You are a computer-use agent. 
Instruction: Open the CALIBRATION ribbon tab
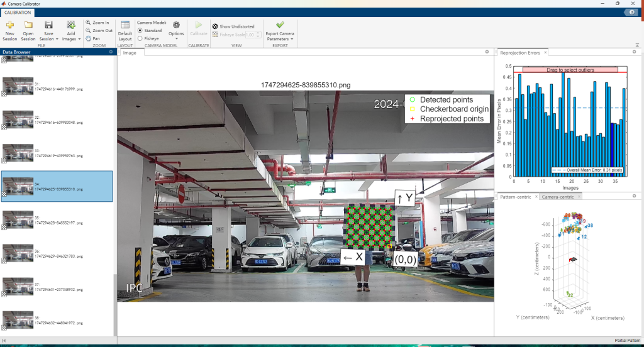pos(18,12)
